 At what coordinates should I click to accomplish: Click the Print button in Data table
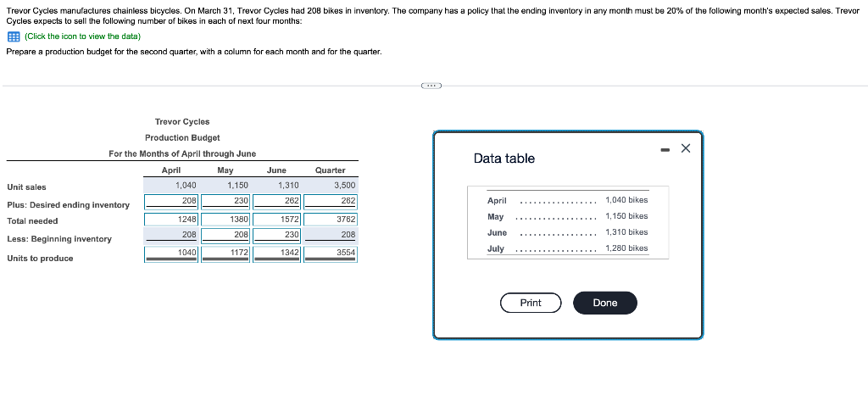531,303
